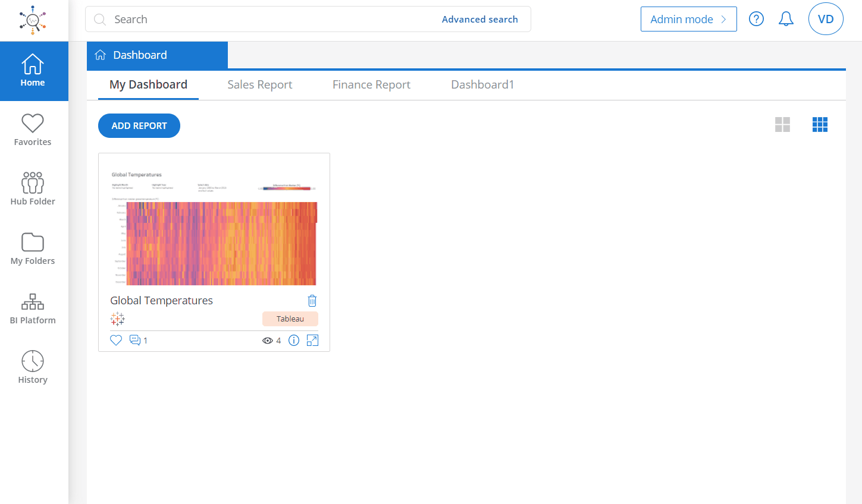
Task: Open the Finance Report tab
Action: (371, 84)
